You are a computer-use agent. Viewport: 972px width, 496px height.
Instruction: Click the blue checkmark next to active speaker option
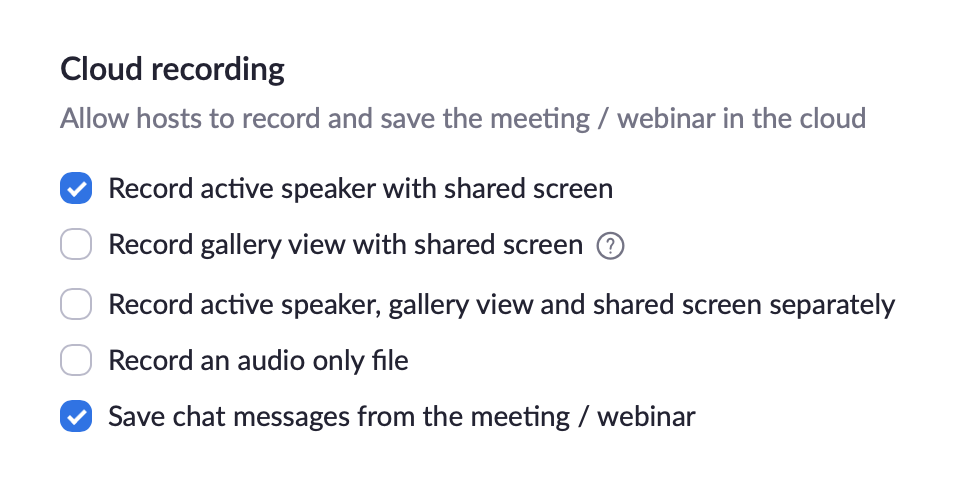[x=76, y=188]
